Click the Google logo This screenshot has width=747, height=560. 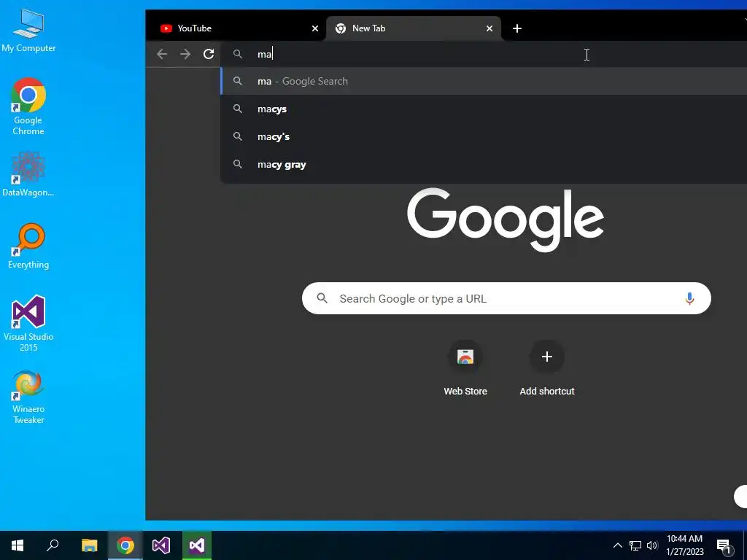click(506, 219)
